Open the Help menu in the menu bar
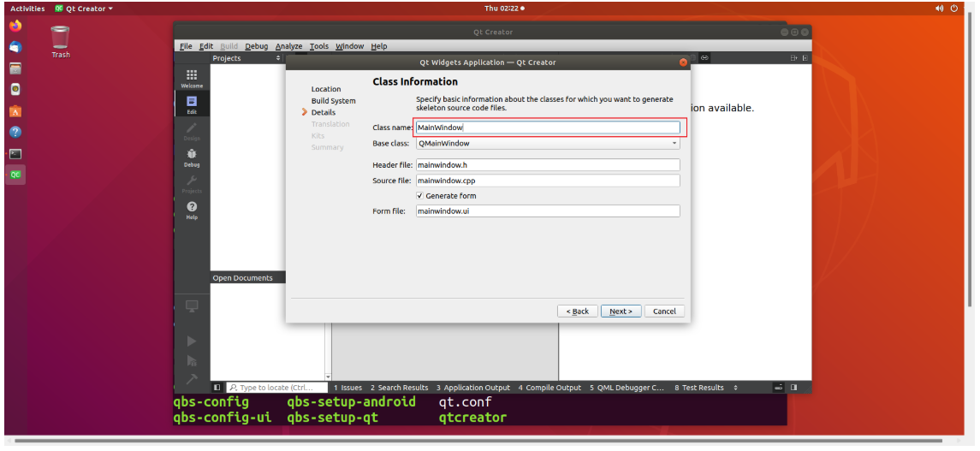Viewport: 980px width, 451px height. click(379, 46)
